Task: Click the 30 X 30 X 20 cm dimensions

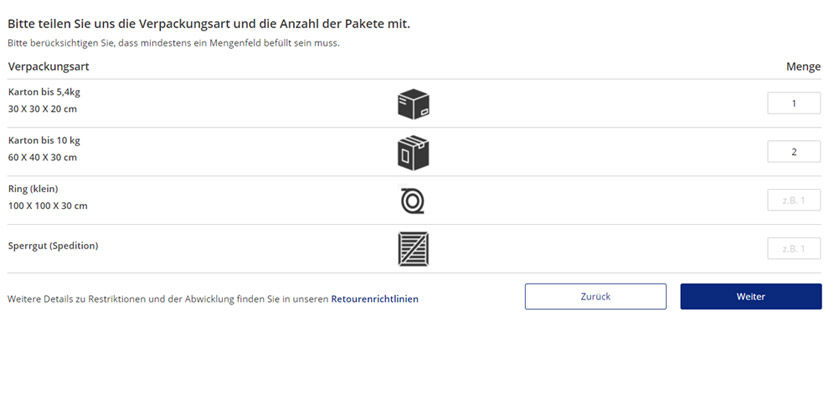Action: coord(42,109)
